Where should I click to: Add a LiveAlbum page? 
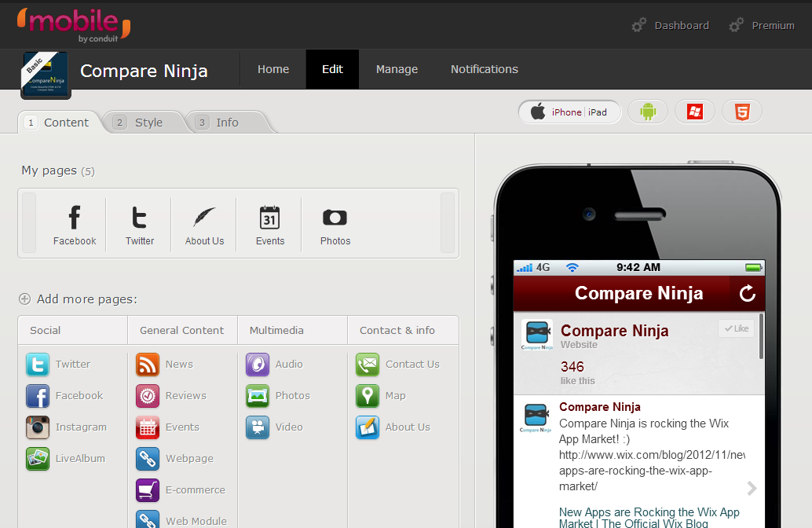tap(66, 459)
